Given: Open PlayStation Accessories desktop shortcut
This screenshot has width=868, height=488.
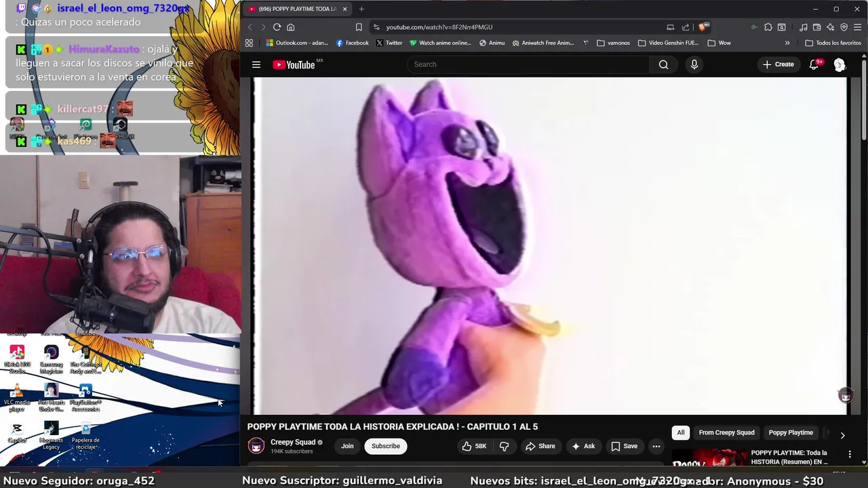Looking at the screenshot, I should (85, 399).
